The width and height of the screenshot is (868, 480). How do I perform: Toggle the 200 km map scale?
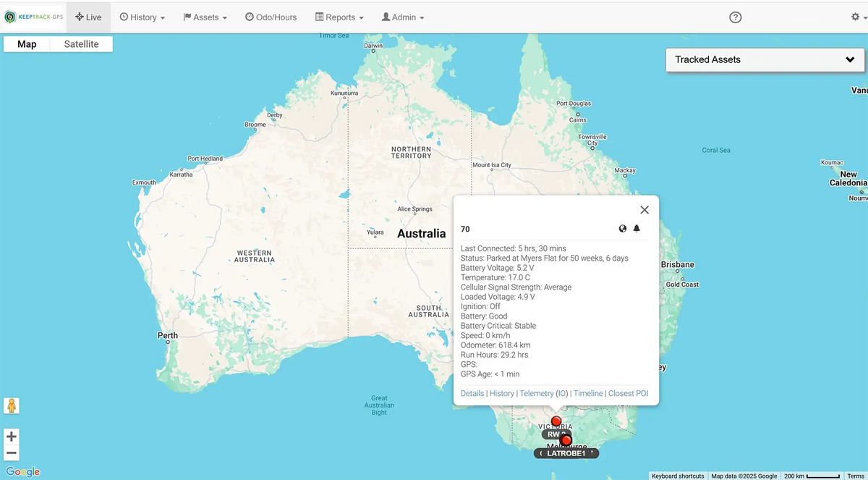(813, 476)
